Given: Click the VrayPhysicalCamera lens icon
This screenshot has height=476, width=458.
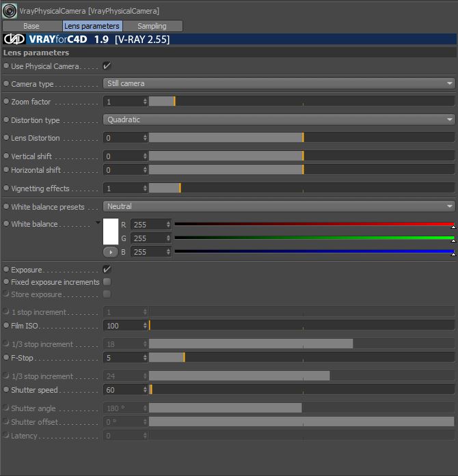Looking at the screenshot, I should point(10,11).
